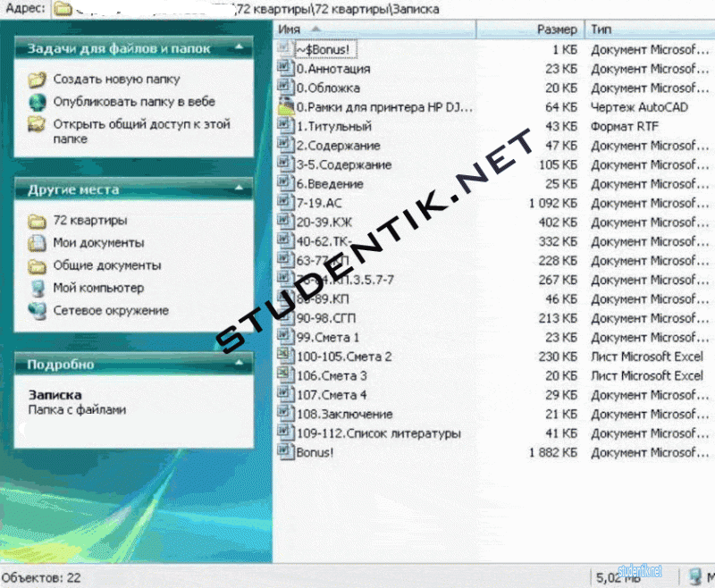Viewport: 715px width, 588px height.
Task: Click the document icon of 2.Содержание
Action: (286, 145)
